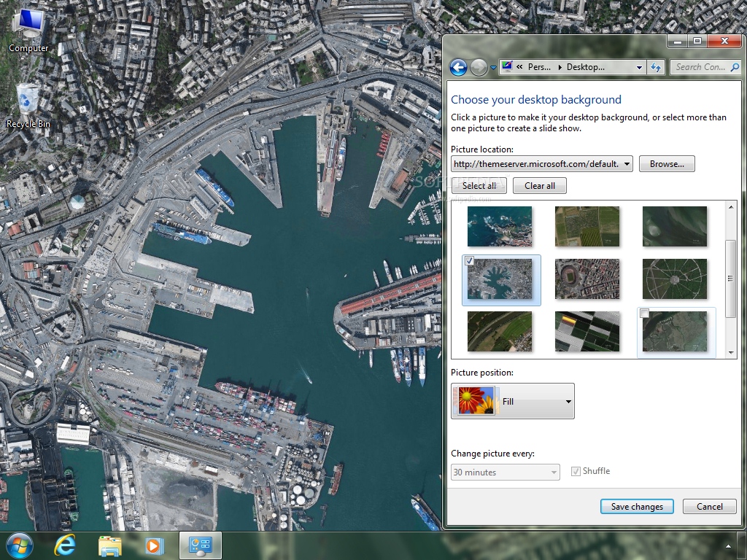Click the greyed Forward arrow button
Screen dimensions: 747x560
479,68
